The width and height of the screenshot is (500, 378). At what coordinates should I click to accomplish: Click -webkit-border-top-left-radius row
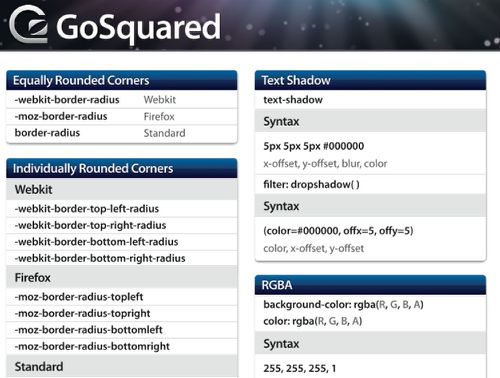point(122,209)
